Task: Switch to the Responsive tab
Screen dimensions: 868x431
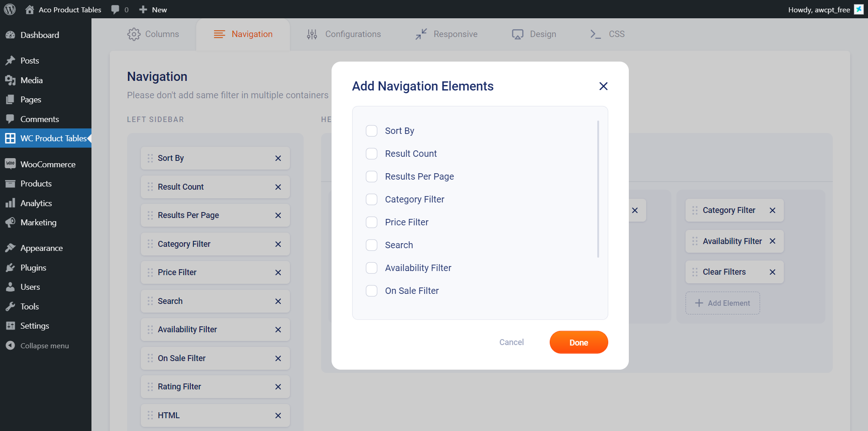Action: (x=446, y=34)
